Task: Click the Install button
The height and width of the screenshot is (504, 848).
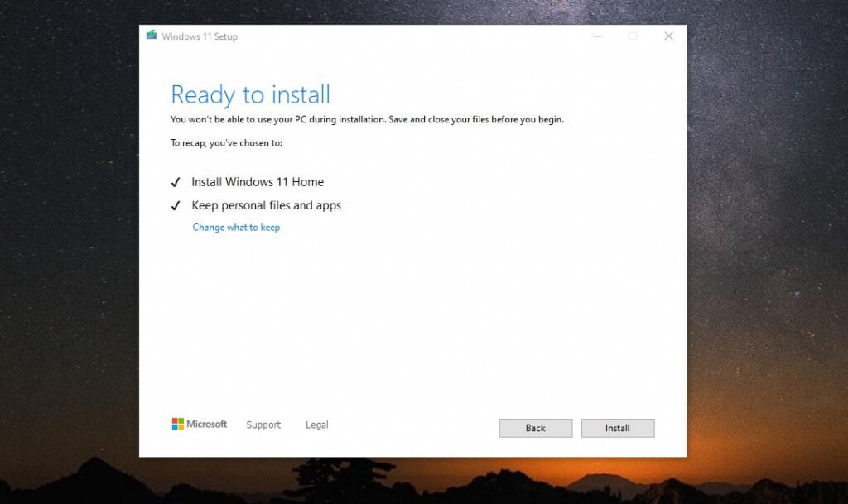Action: (x=618, y=428)
